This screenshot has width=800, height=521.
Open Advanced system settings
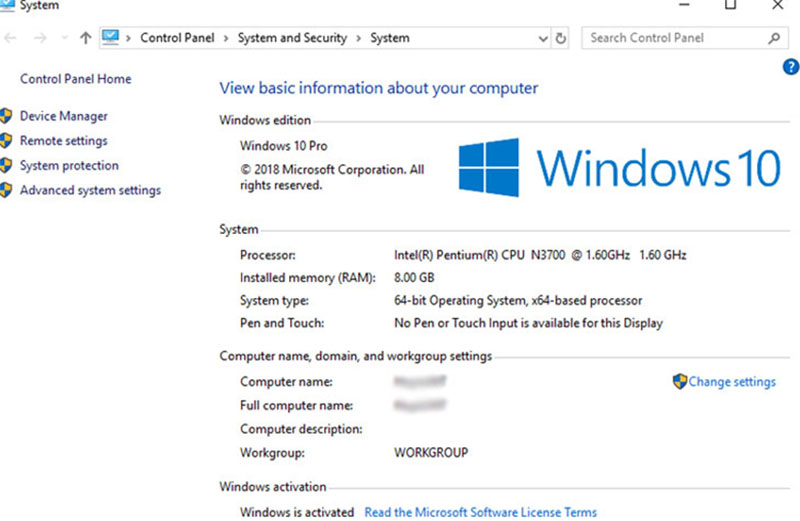pyautogui.click(x=90, y=190)
